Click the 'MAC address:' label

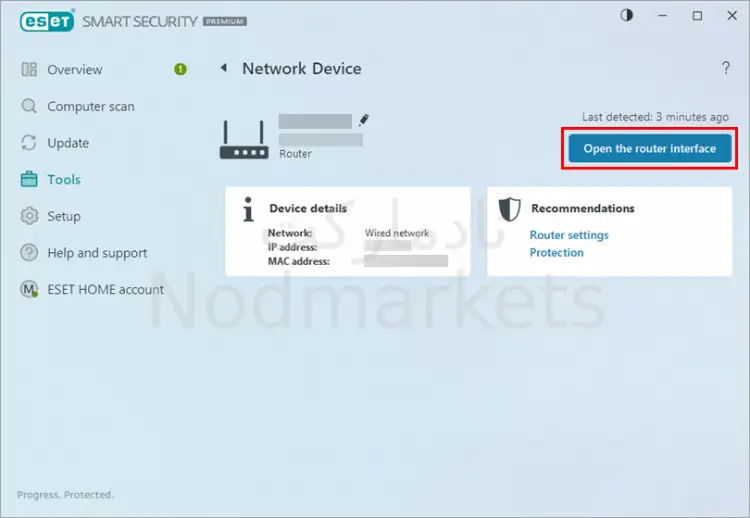coord(298,262)
